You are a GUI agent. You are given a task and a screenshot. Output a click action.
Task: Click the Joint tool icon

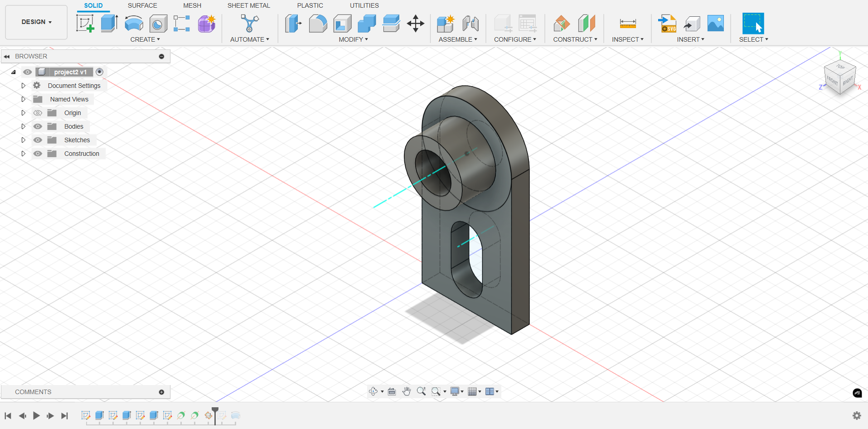(x=470, y=24)
